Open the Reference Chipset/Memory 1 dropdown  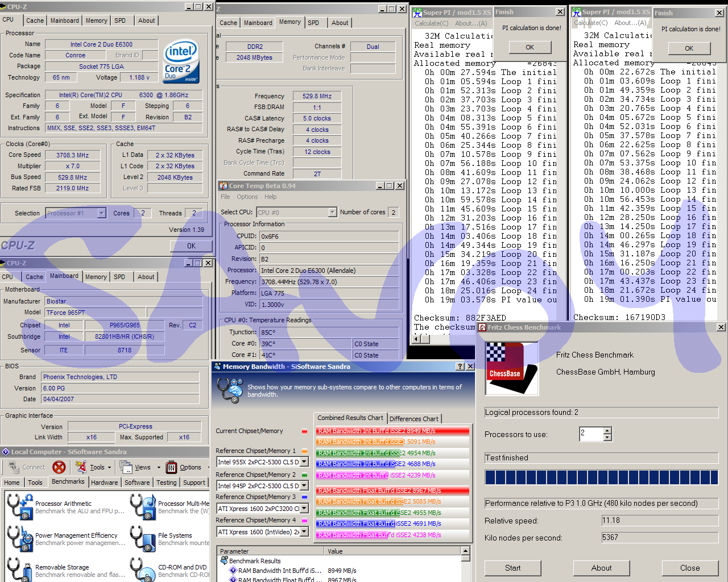pyautogui.click(x=304, y=462)
